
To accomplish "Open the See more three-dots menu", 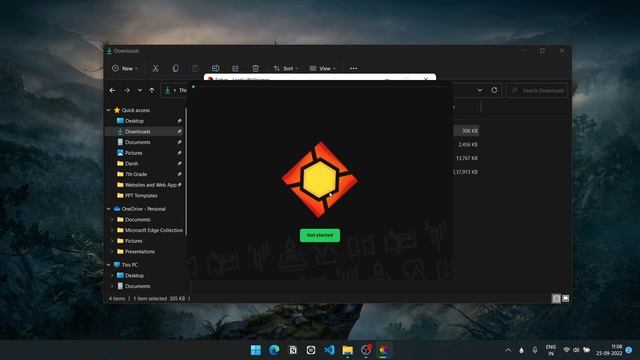I will point(353,68).
